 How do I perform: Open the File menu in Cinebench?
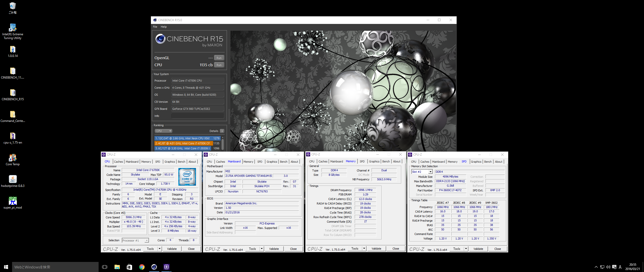pos(155,27)
